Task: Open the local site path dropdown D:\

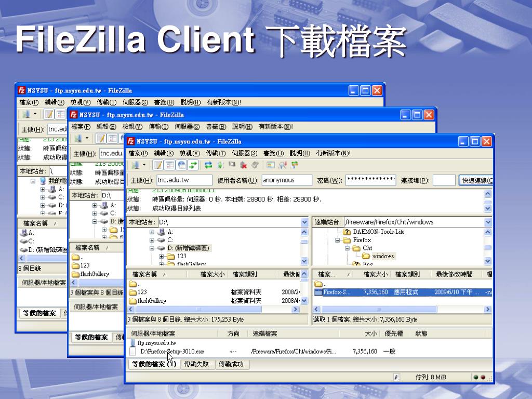Action: pos(304,222)
